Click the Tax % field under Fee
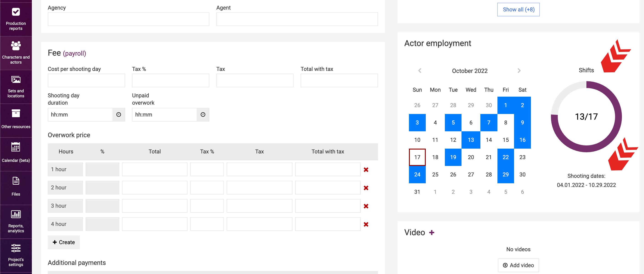 (x=170, y=80)
